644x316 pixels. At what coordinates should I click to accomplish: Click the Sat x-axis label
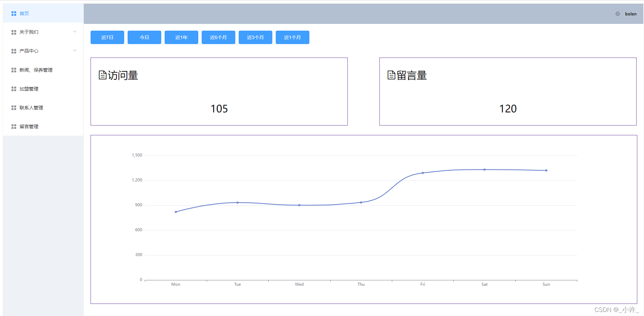[485, 284]
